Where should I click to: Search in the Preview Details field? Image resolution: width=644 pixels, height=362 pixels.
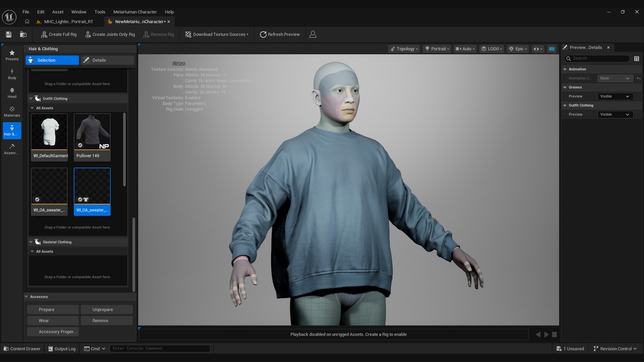coord(597,58)
